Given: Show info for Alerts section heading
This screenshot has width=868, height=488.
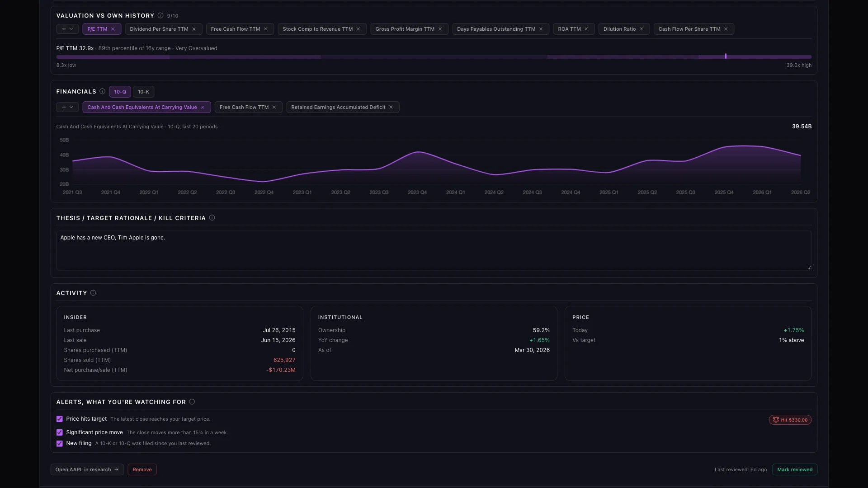Looking at the screenshot, I should 192,402.
